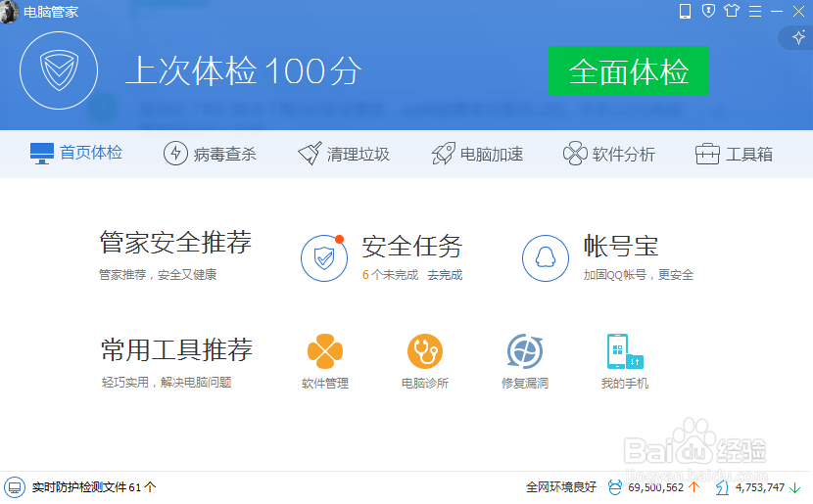Click the real-time protection monitor icon
Image resolution: width=813 pixels, height=504 pixels.
pos(15,487)
